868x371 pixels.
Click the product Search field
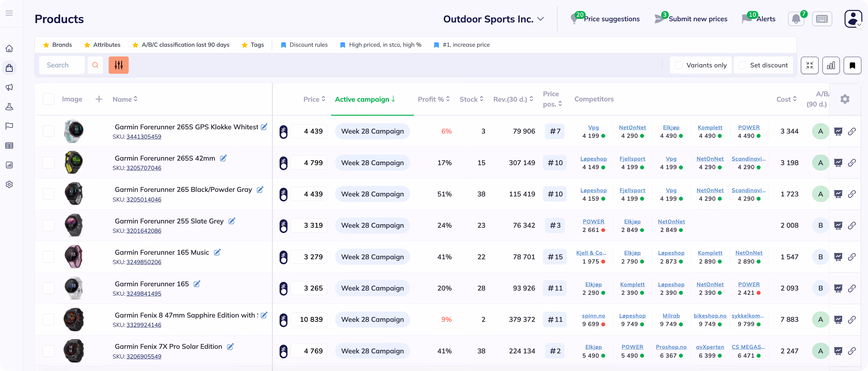tap(62, 65)
